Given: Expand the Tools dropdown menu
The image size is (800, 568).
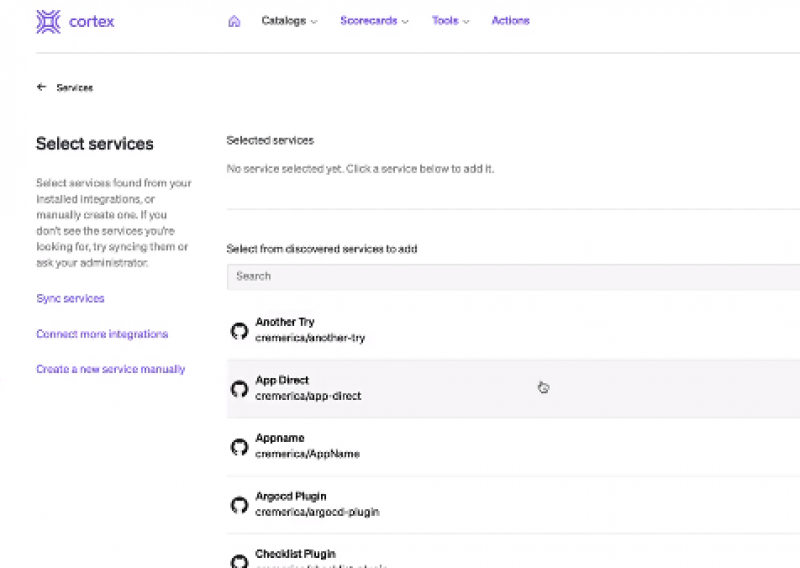Looking at the screenshot, I should click(x=451, y=21).
